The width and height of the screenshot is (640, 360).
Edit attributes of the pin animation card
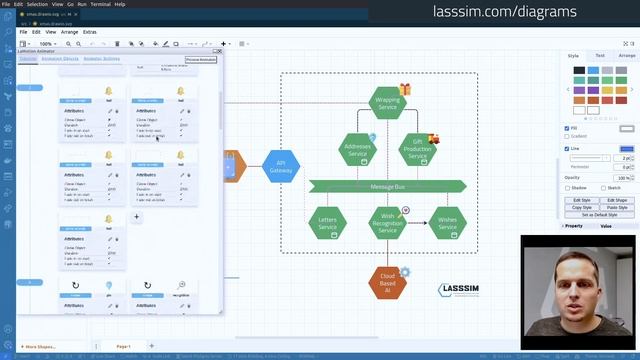[110, 306]
